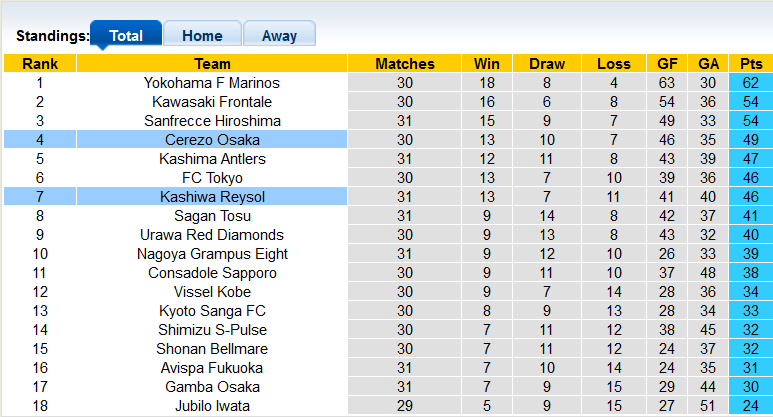Select the highlighted Kashiwa Reysol row

[x=212, y=197]
